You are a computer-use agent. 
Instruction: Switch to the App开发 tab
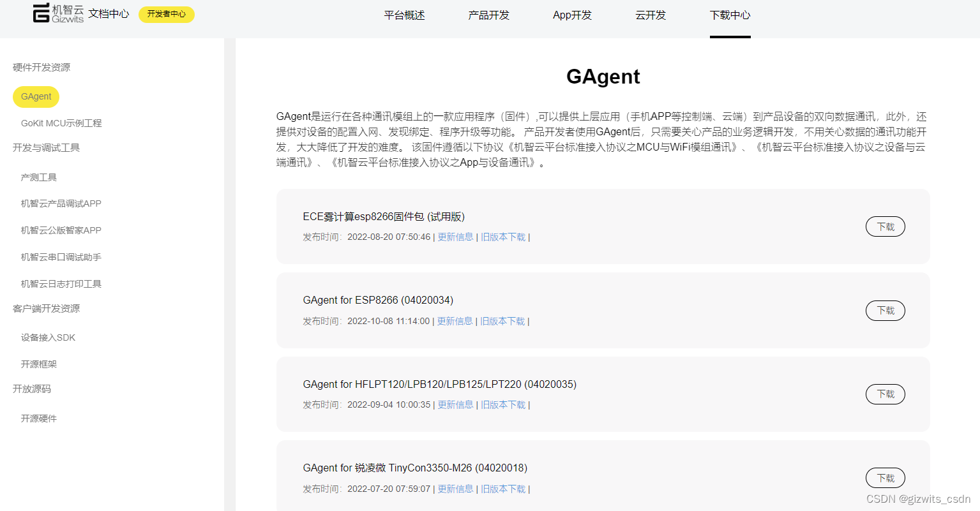572,15
